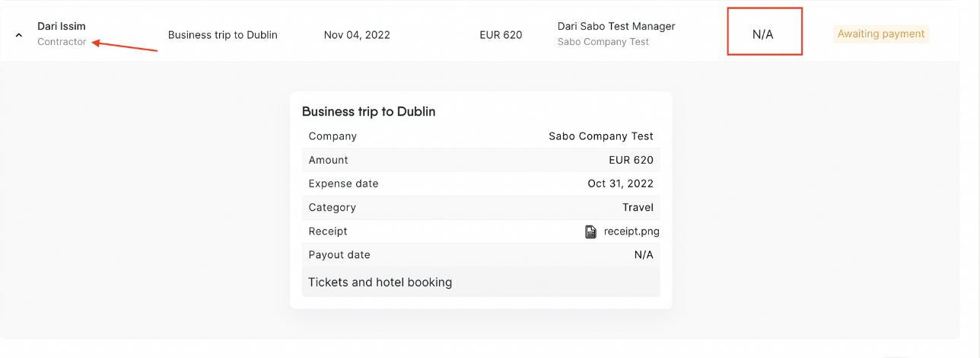The image size is (980, 358).
Task: Click the receipt file icon
Action: point(590,232)
